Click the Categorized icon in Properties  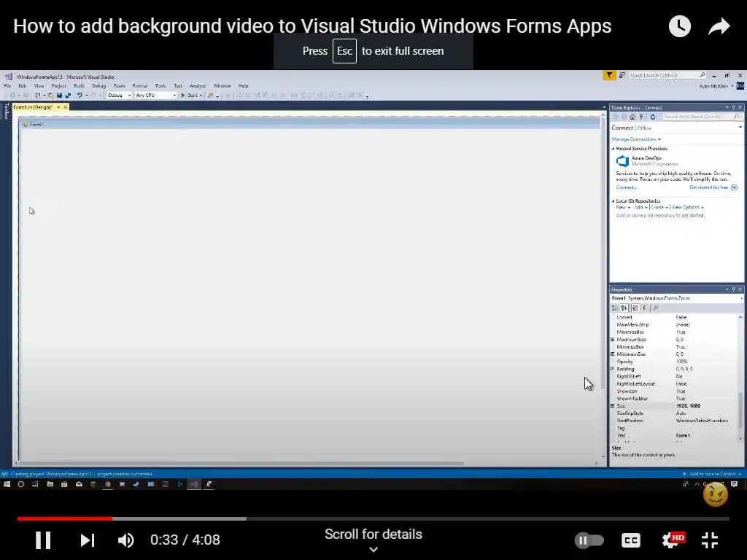click(615, 308)
